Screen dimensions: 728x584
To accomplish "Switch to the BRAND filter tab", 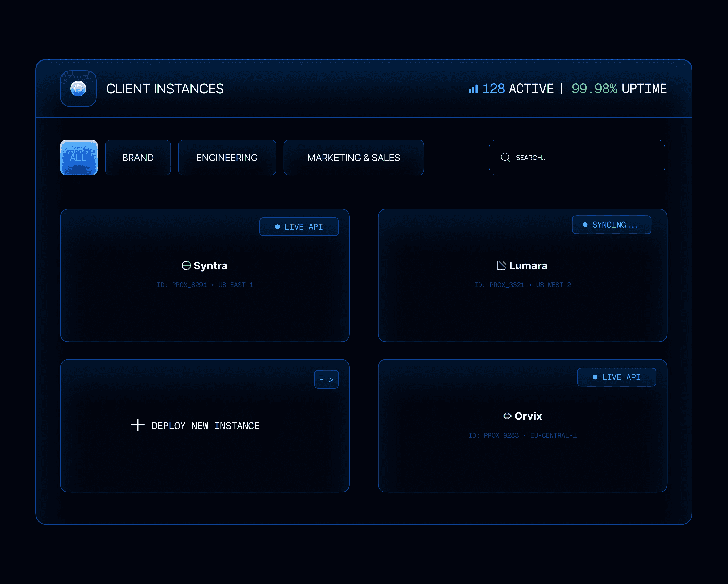I will pyautogui.click(x=138, y=157).
